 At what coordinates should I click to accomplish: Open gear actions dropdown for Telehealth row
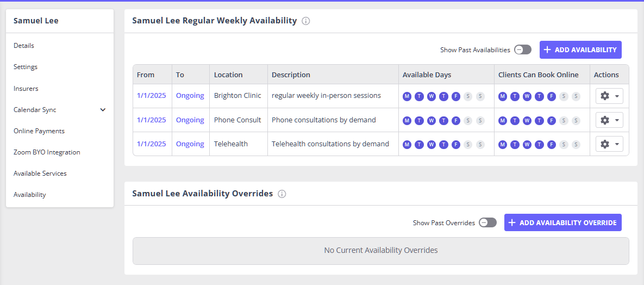(609, 144)
